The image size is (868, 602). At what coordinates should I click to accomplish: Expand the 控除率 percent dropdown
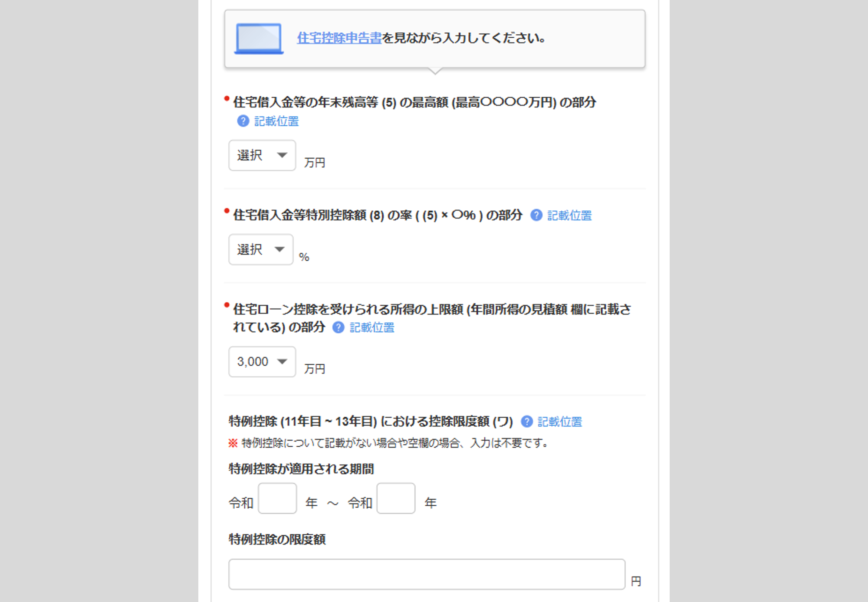(x=260, y=249)
